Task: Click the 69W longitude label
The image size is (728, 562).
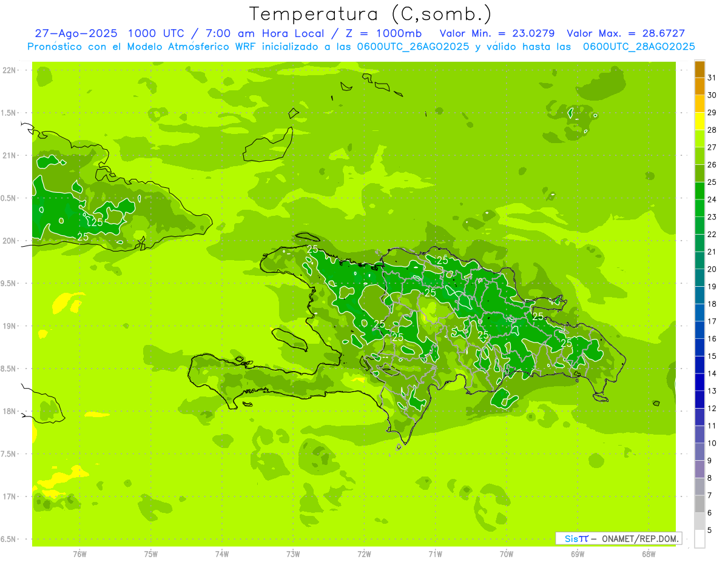Action: tap(578, 554)
